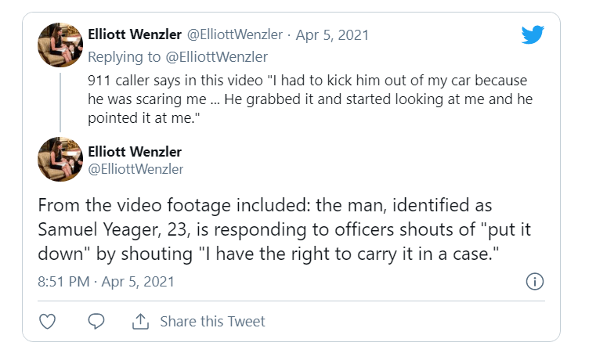The height and width of the screenshot is (364, 607).
Task: Open the tweet info circle icon
Action: click(535, 281)
